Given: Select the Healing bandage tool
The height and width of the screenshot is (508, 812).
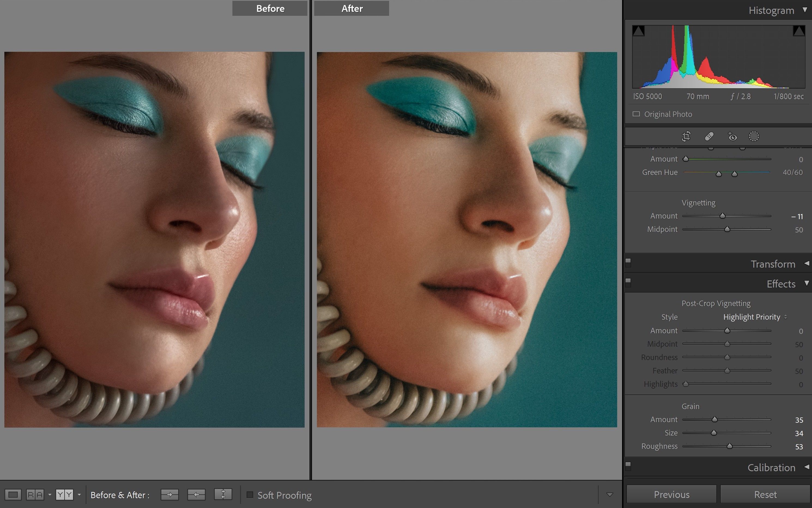Looking at the screenshot, I should coord(709,137).
